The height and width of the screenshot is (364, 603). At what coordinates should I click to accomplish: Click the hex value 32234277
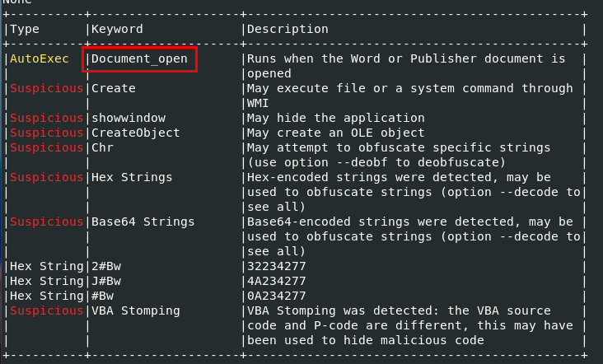click(277, 267)
